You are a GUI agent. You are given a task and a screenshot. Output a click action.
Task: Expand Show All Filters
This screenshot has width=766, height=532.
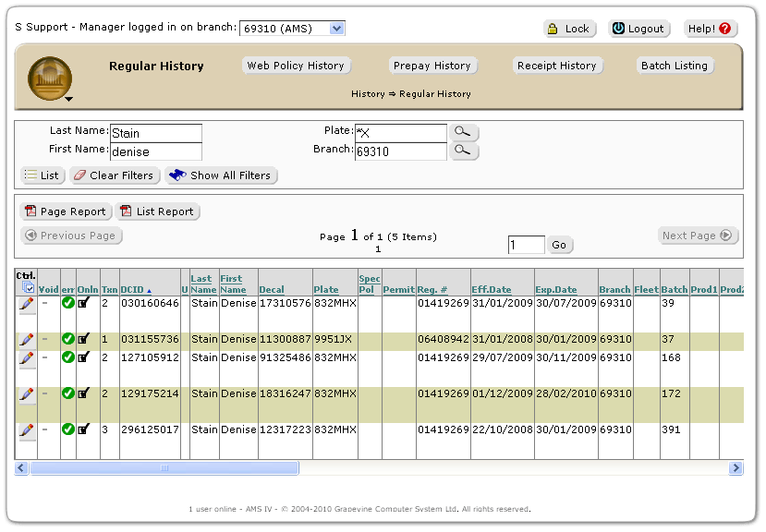click(x=222, y=175)
